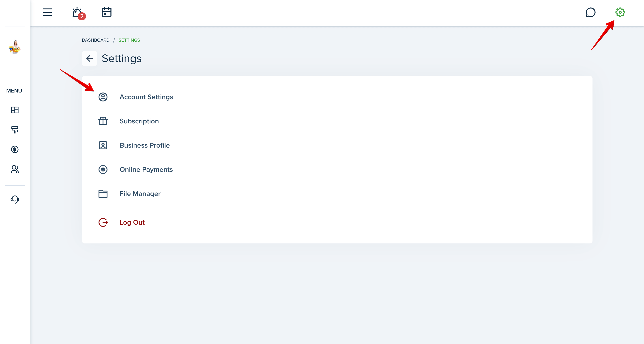Go back using the arrow button
The image size is (644, 344).
pos(90,58)
